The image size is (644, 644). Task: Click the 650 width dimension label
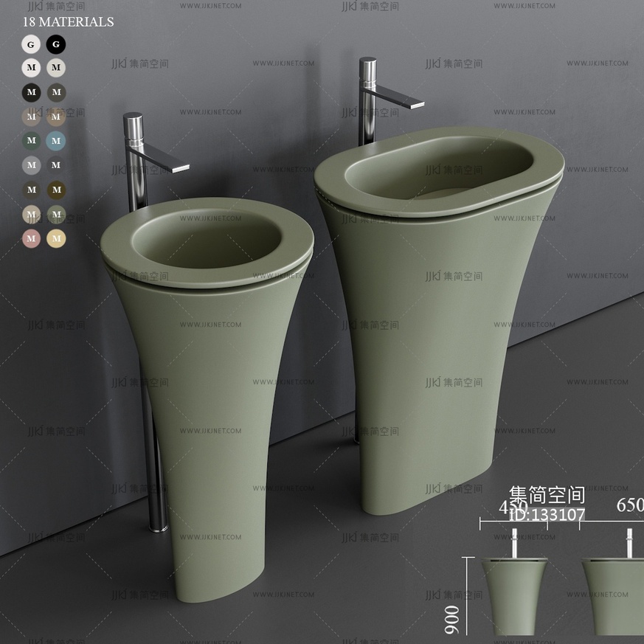(630, 505)
